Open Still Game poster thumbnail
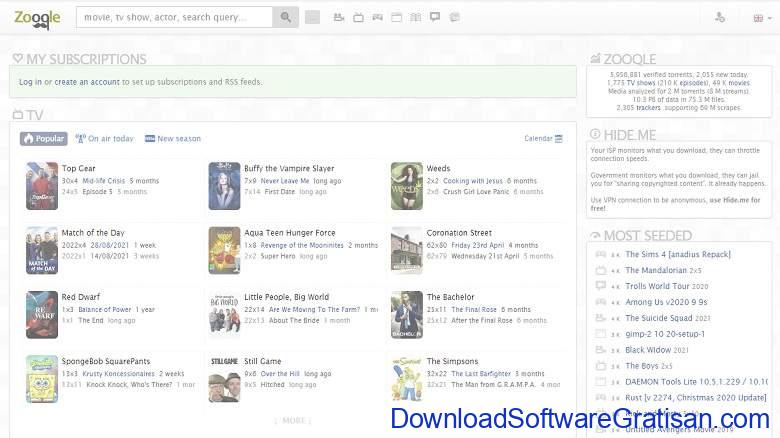The width and height of the screenshot is (780, 438). click(x=224, y=379)
